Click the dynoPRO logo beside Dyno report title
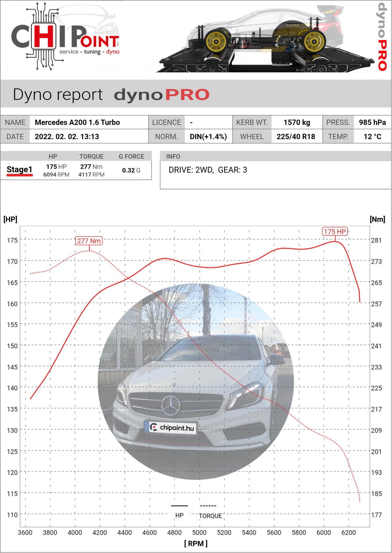 (162, 95)
